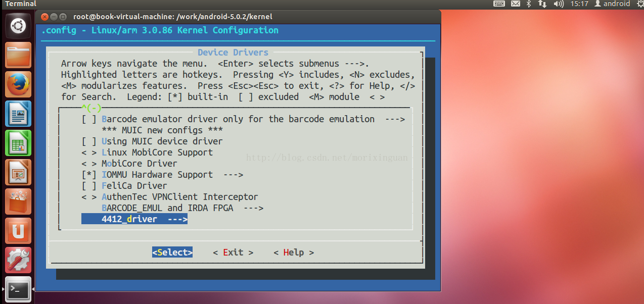Select AuthenTec VPNClient Interceptor entry
Screen dimensions: 644x304
(179, 197)
